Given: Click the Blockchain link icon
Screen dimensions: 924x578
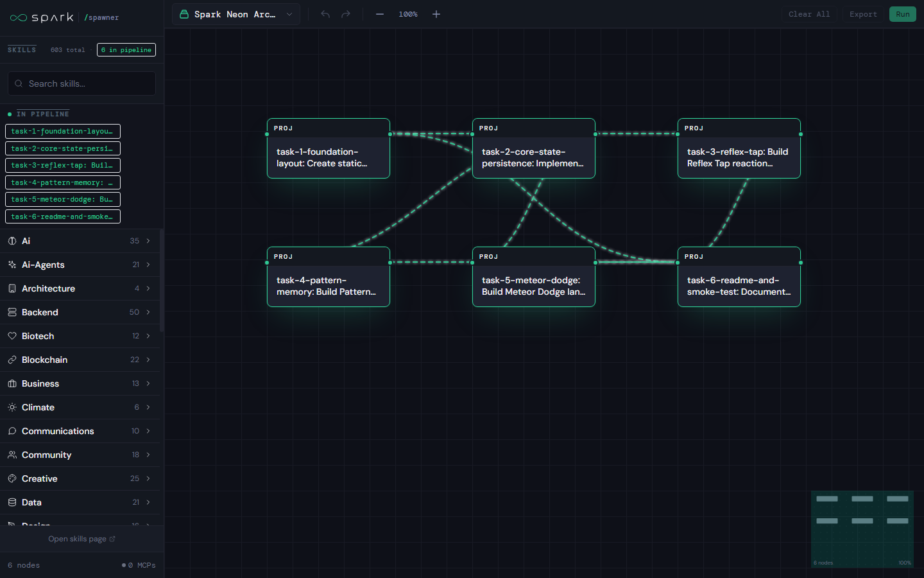Looking at the screenshot, I should click(12, 360).
